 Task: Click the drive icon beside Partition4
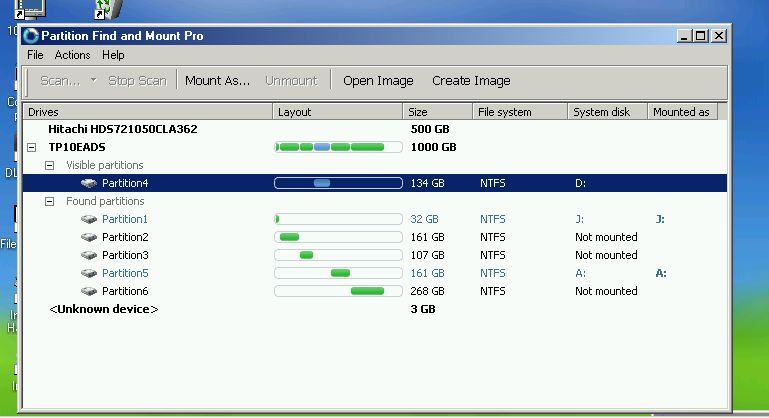89,183
